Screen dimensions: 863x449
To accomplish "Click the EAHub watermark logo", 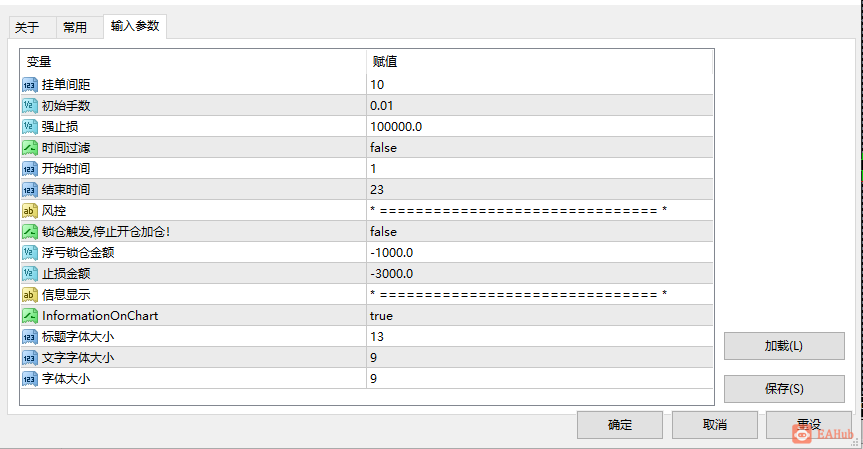I will click(823, 434).
